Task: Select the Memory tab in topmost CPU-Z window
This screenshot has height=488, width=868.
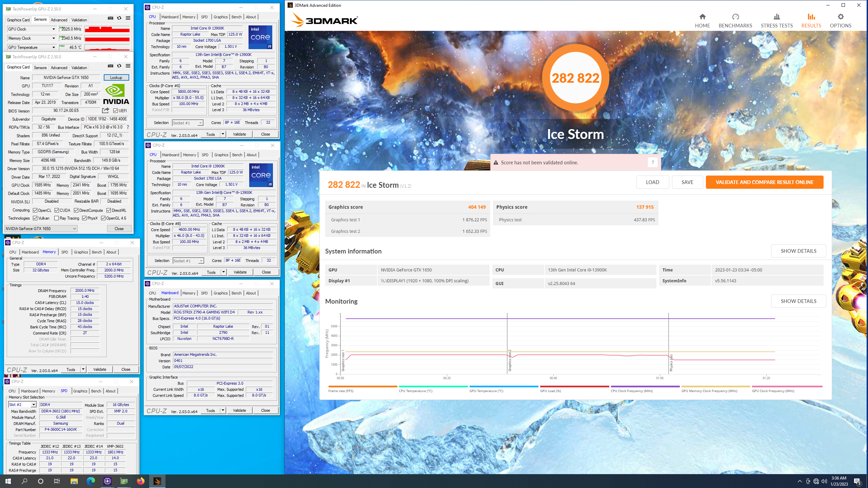Action: [189, 17]
